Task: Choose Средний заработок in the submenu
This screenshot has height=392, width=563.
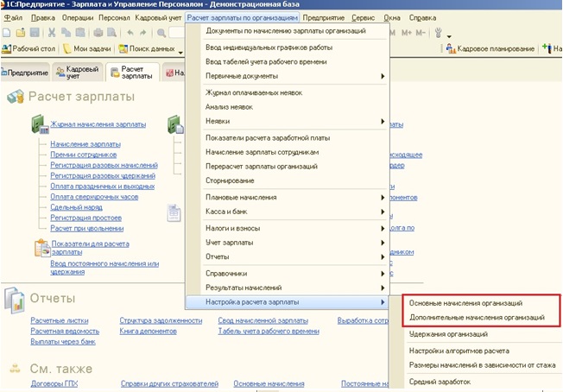Action: tap(440, 382)
